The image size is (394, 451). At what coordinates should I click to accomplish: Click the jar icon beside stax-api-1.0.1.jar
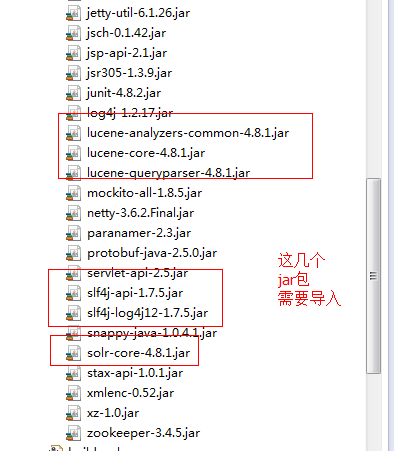point(73,373)
